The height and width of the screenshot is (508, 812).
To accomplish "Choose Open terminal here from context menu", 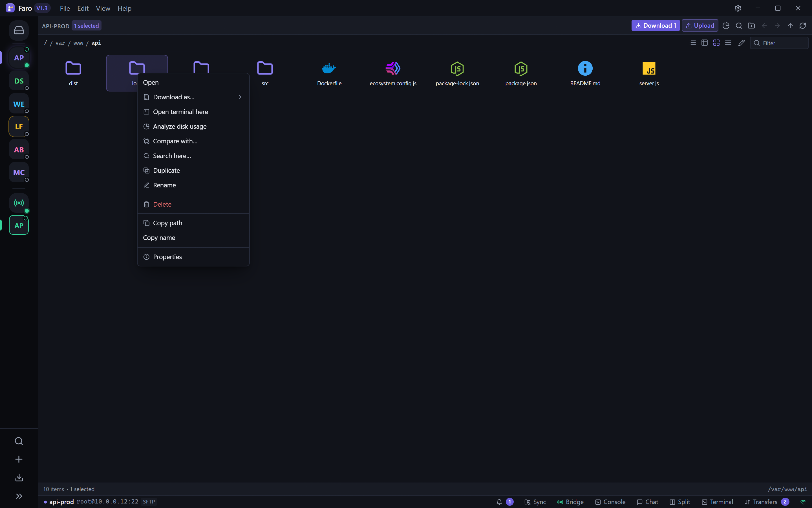I will tap(193, 112).
